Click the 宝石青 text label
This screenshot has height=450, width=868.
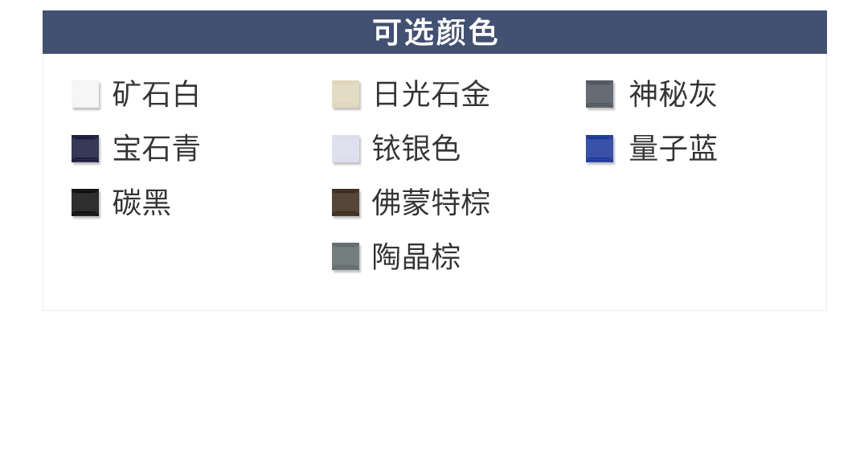click(x=156, y=149)
